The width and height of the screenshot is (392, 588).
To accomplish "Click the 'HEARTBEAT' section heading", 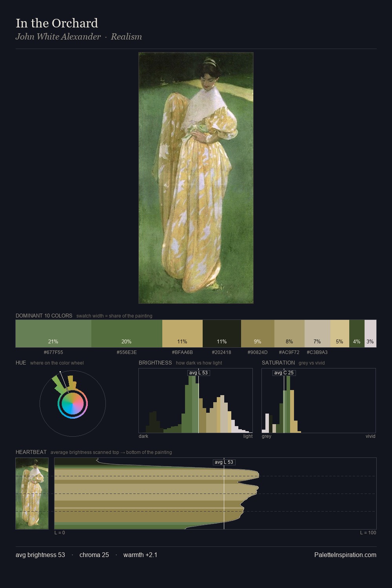I will [x=31, y=452].
